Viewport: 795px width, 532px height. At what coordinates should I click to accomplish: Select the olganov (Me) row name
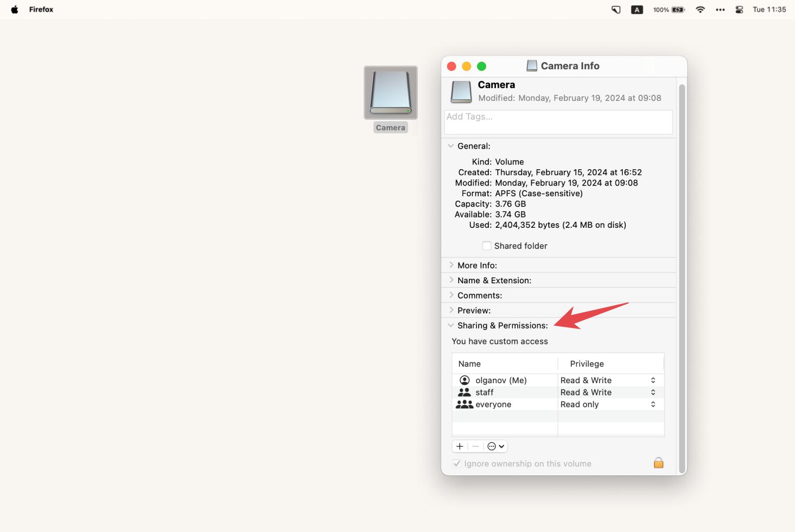point(501,380)
